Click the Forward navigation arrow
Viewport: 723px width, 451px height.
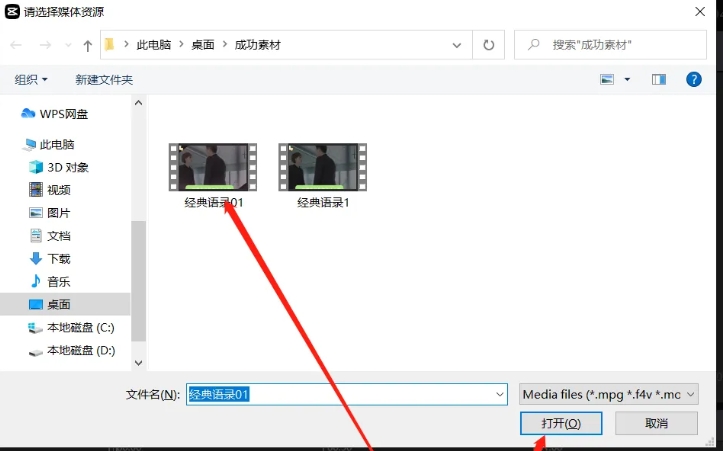pos(45,45)
